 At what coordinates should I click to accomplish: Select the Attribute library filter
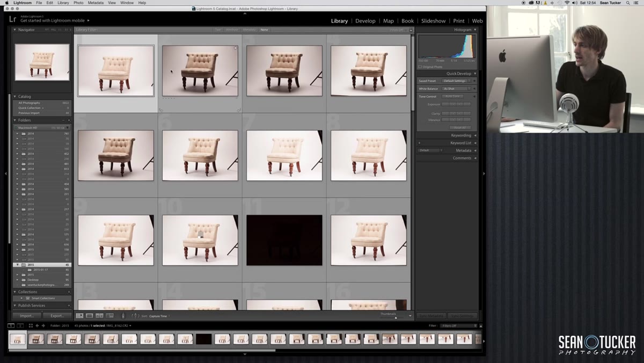[232, 30]
